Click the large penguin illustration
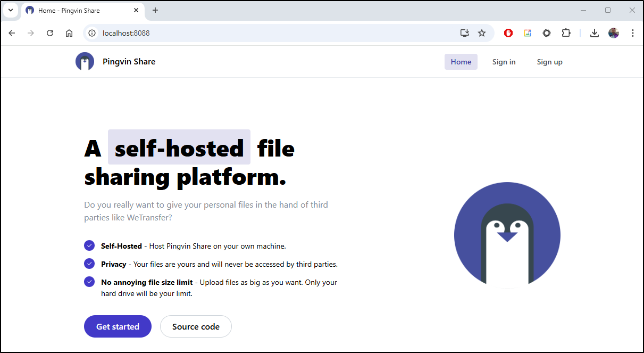Viewport: 644px width, 353px height. pyautogui.click(x=507, y=235)
